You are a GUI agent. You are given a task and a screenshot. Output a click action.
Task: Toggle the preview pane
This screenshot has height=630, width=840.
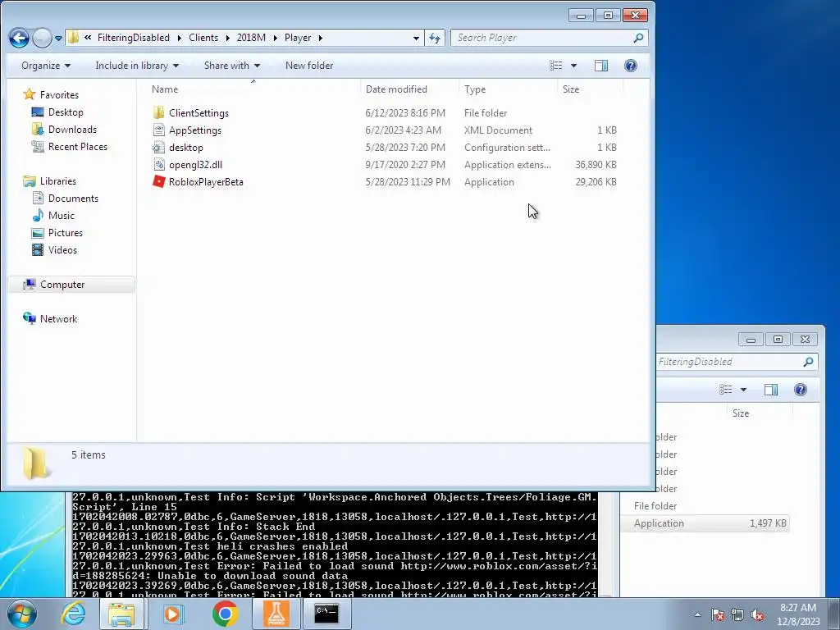[601, 66]
